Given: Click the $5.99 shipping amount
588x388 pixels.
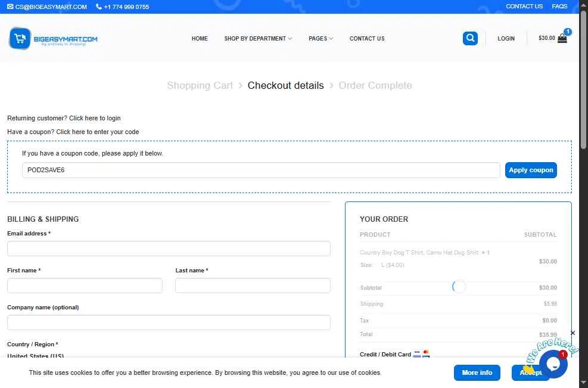Looking at the screenshot, I should (550, 303).
